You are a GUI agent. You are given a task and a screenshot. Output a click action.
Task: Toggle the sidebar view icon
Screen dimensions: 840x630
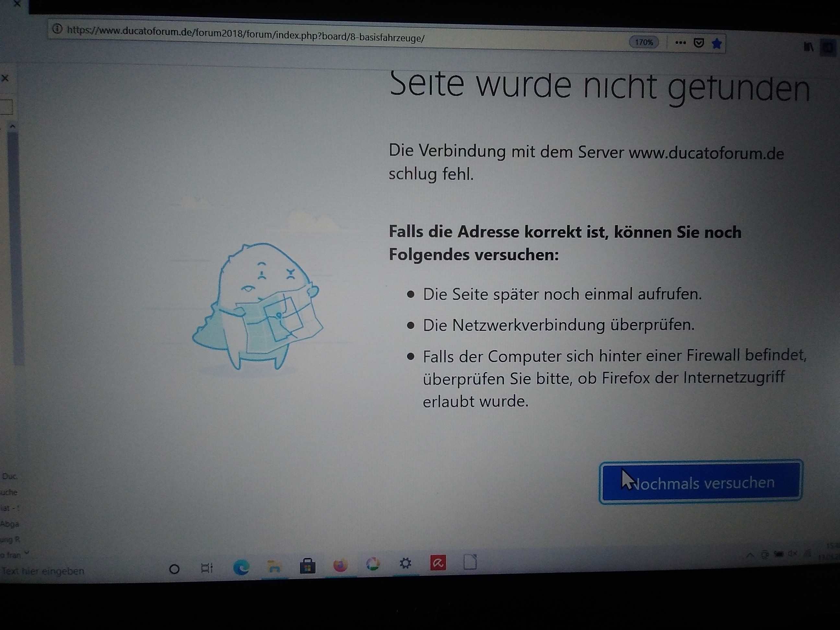pos(828,48)
